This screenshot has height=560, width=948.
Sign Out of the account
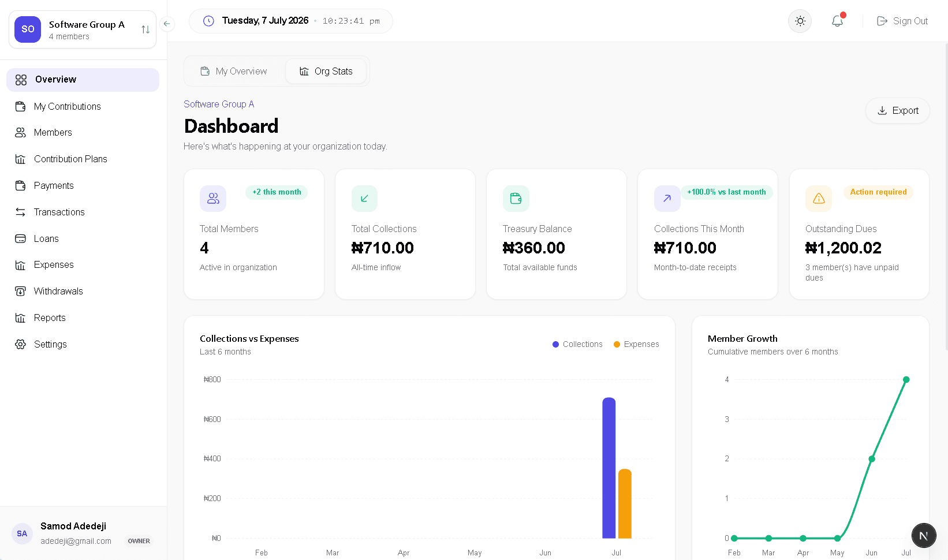pyautogui.click(x=902, y=21)
